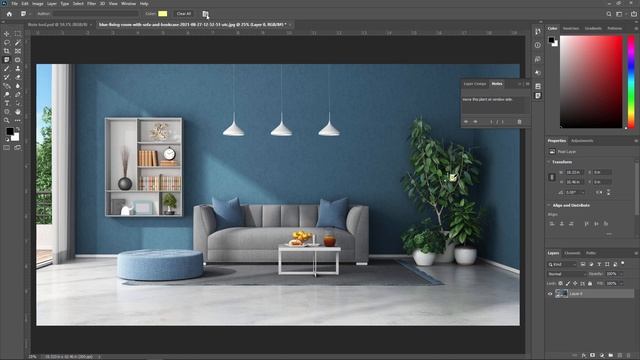
Task: Click the Clear All button
Action: click(x=184, y=14)
